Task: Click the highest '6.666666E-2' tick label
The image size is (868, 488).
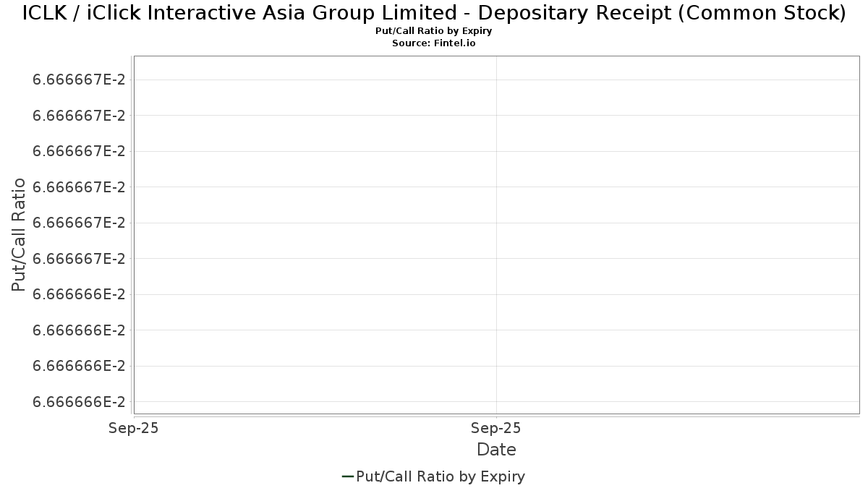Action: pos(79,294)
